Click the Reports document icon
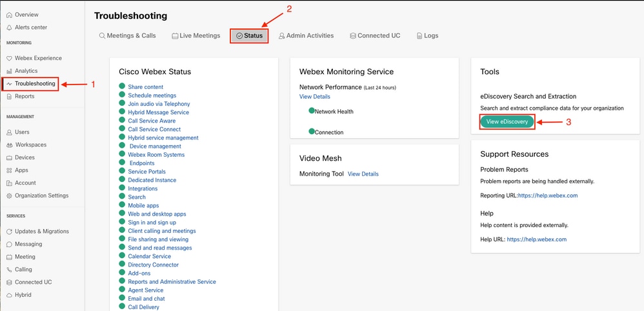This screenshot has height=311, width=644. click(x=10, y=97)
